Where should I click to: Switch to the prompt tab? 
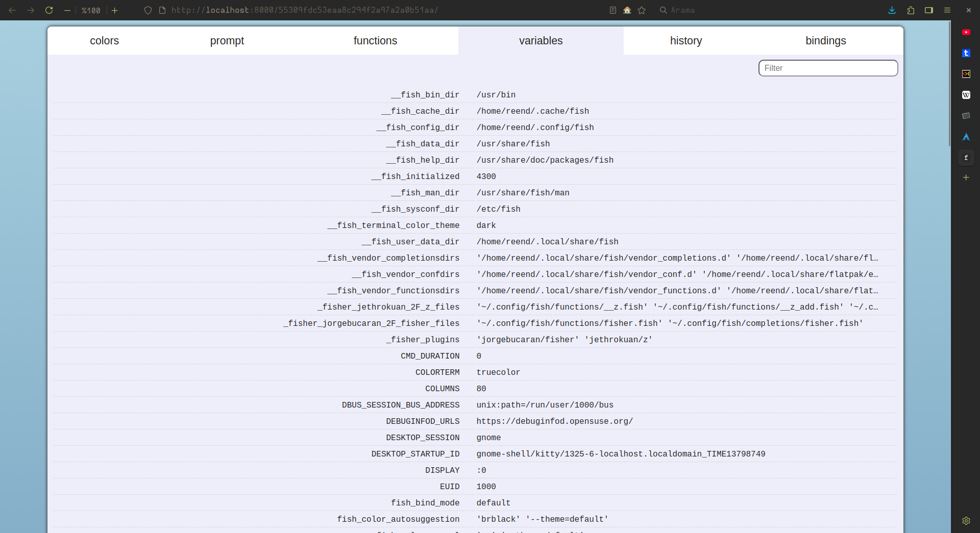pyautogui.click(x=227, y=41)
